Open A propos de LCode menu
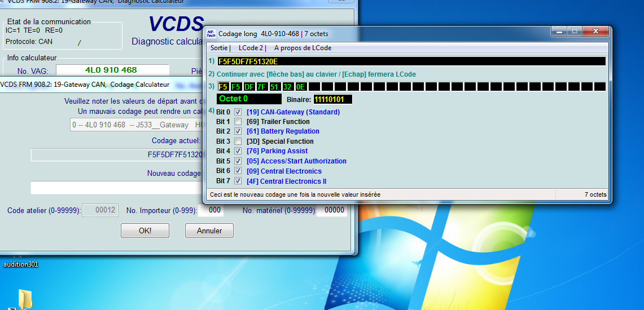Viewport: 644px width, 310px height. click(x=303, y=48)
